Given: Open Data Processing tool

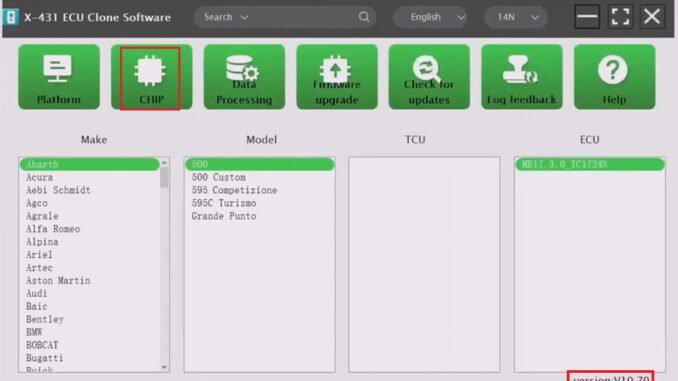Looking at the screenshot, I should (x=244, y=77).
